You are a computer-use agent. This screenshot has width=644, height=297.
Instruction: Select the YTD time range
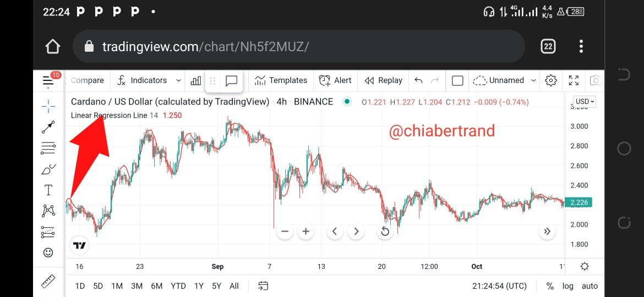click(178, 286)
